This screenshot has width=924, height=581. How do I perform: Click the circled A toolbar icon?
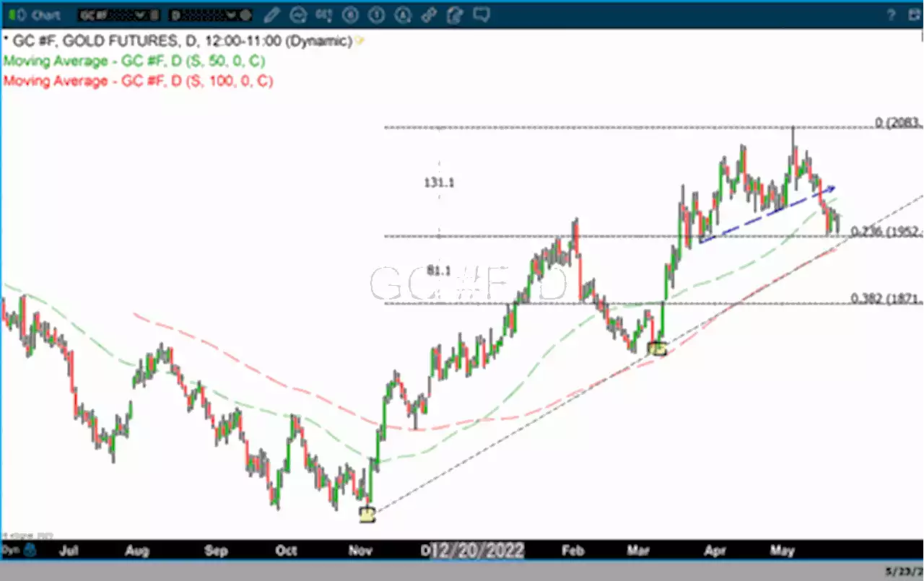click(403, 14)
